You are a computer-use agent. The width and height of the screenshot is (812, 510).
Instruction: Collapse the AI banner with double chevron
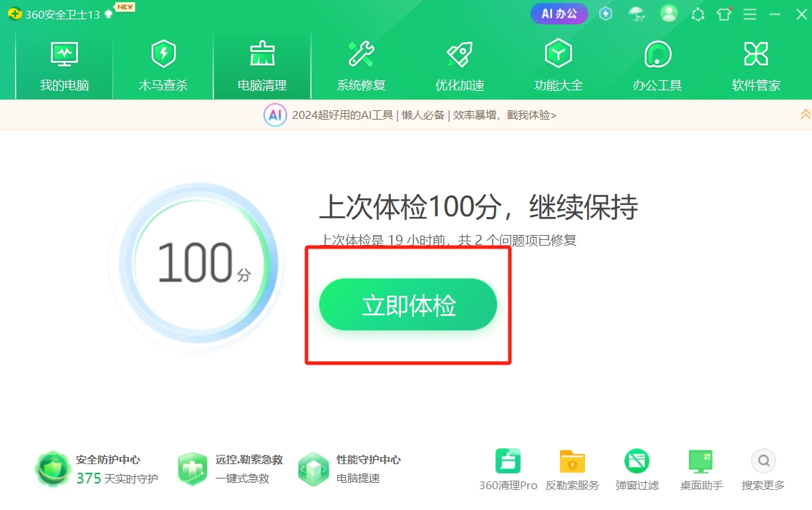[806, 115]
